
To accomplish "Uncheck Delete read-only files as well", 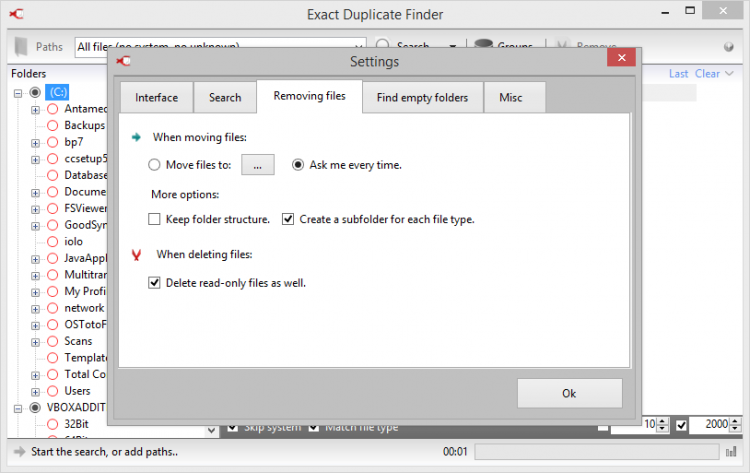I will 154,283.
